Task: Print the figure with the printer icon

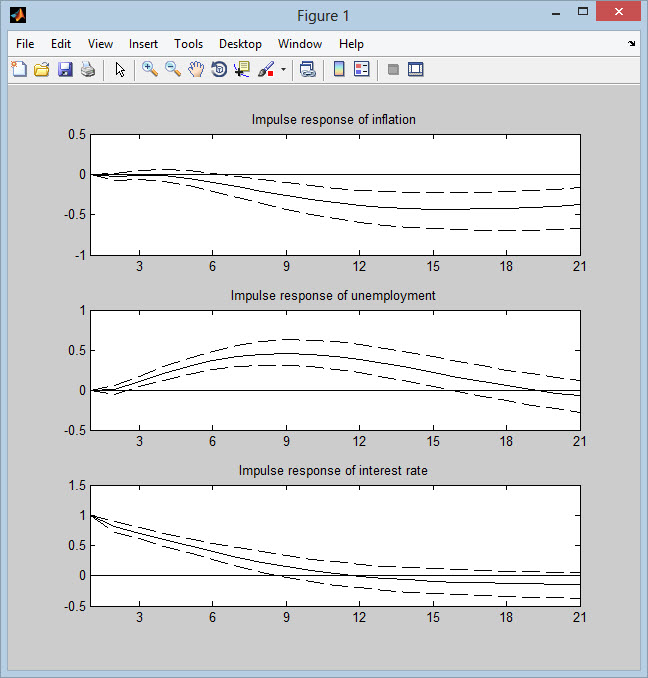Action: point(88,69)
